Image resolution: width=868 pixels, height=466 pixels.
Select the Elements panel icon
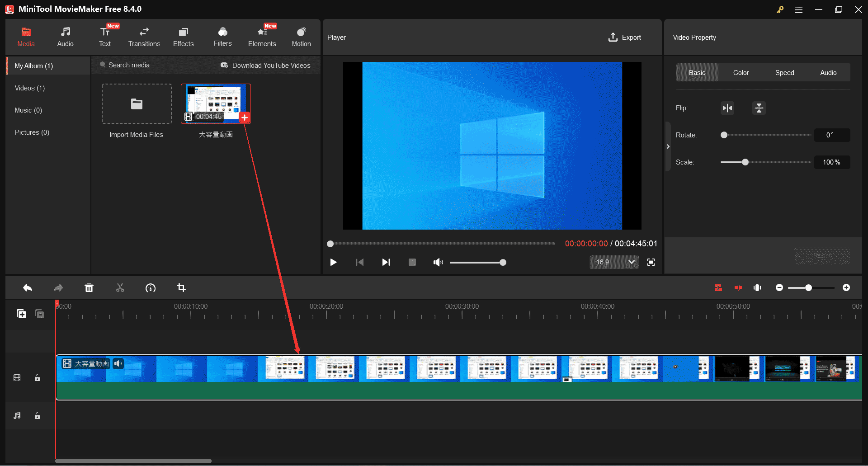coord(262,36)
